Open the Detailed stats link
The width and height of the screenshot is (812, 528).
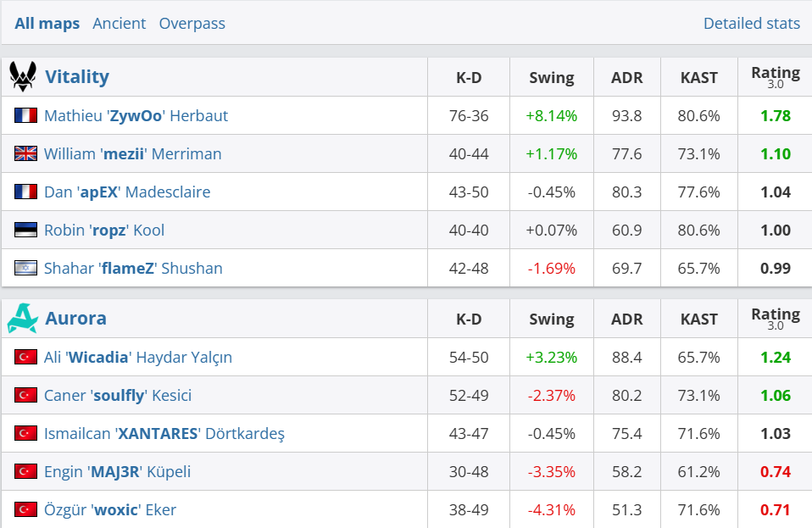tap(752, 23)
